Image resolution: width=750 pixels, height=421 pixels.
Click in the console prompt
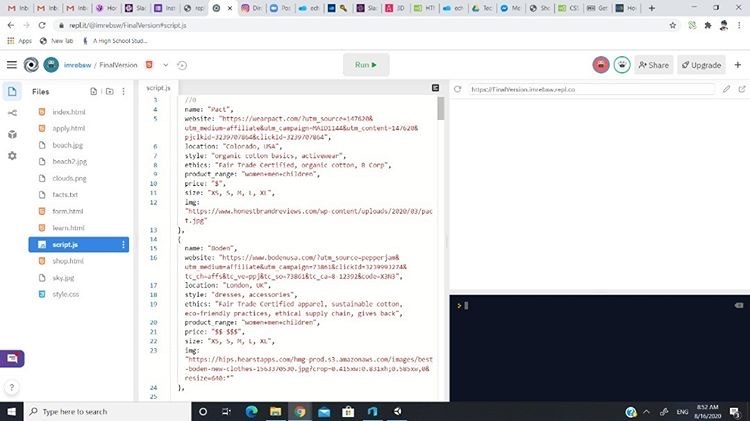(x=466, y=305)
